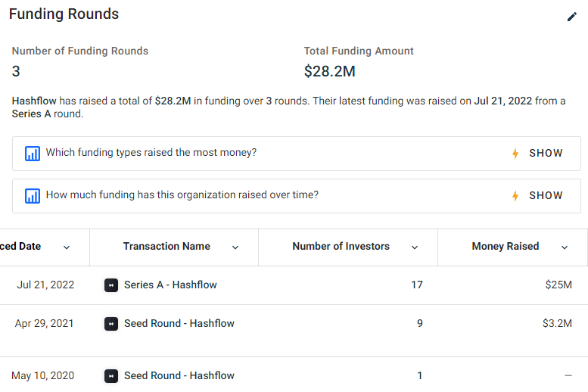Expand the Number of Investors column dropdown
This screenshot has height=392, width=588.
click(x=415, y=247)
